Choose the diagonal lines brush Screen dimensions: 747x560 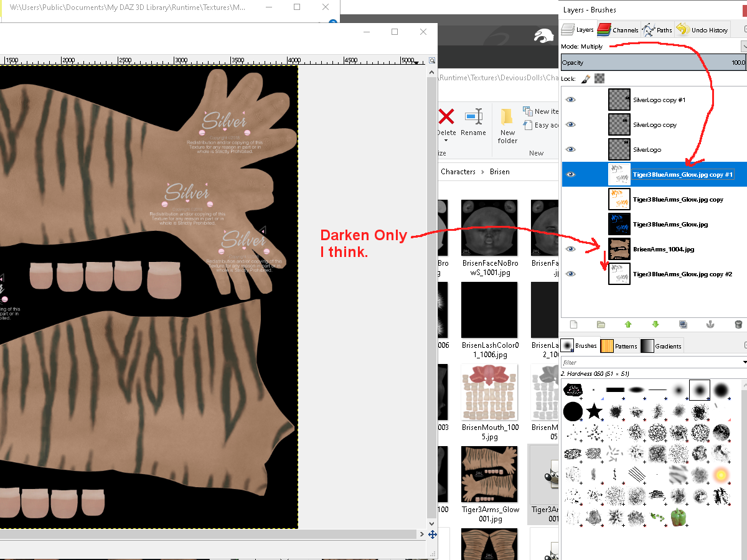(x=636, y=475)
